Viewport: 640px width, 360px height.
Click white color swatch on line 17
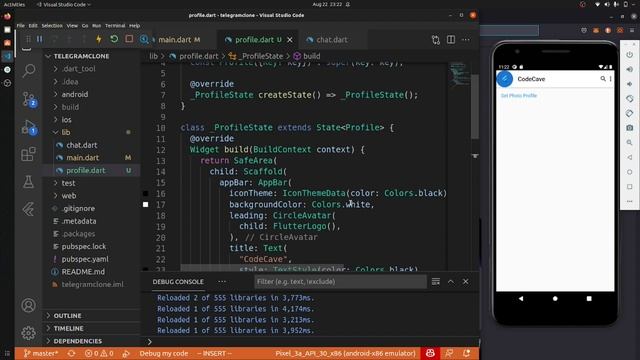[x=146, y=204]
